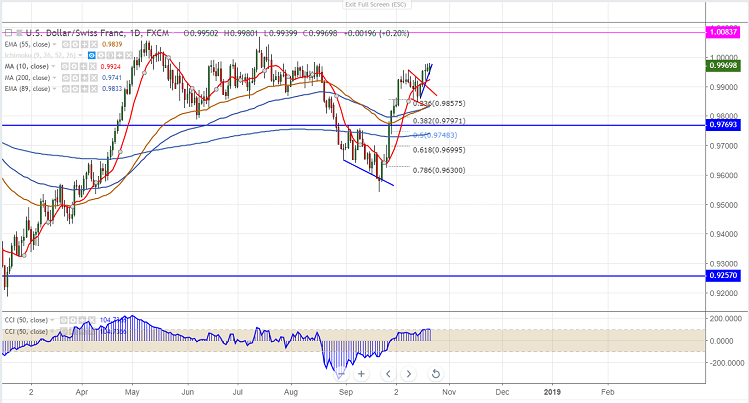
Task: Toggle visibility eye of MA (10, close)
Action: [64, 66]
